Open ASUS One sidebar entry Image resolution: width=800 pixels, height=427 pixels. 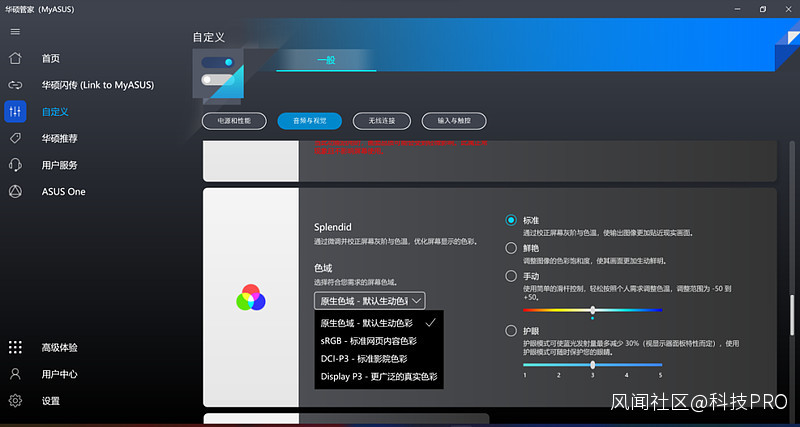click(x=64, y=192)
